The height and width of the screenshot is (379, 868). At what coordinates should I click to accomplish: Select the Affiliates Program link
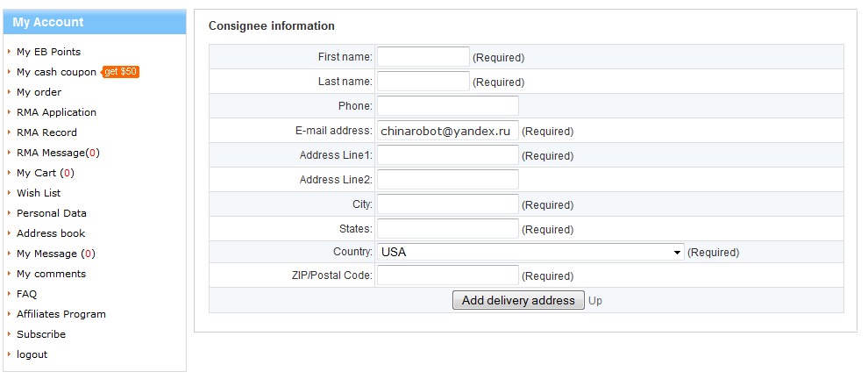[60, 314]
